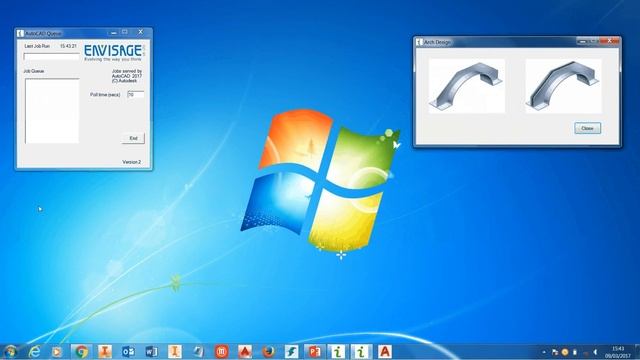Open the Action Center flag tray icon
Viewport: 640px width, 360px height.
[x=555, y=352]
